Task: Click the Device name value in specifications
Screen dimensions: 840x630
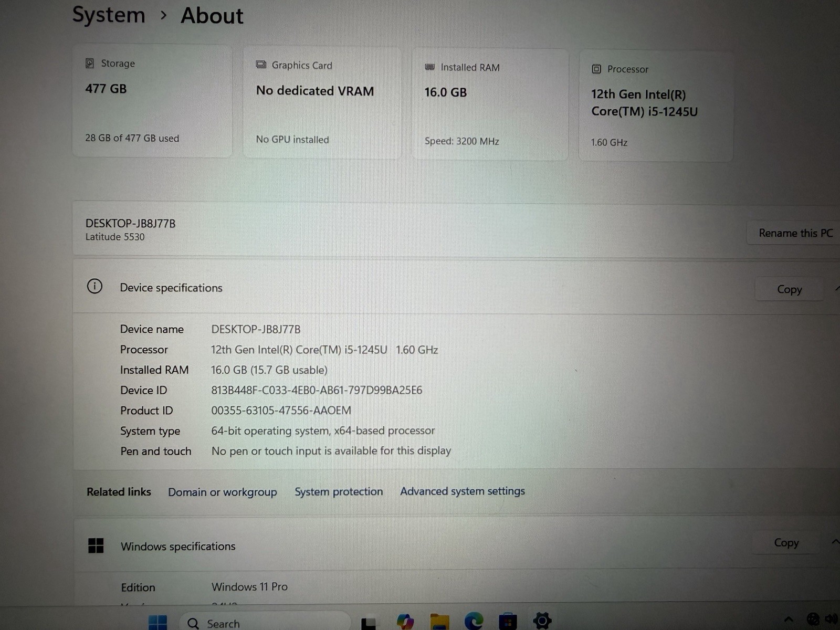Action: point(256,329)
